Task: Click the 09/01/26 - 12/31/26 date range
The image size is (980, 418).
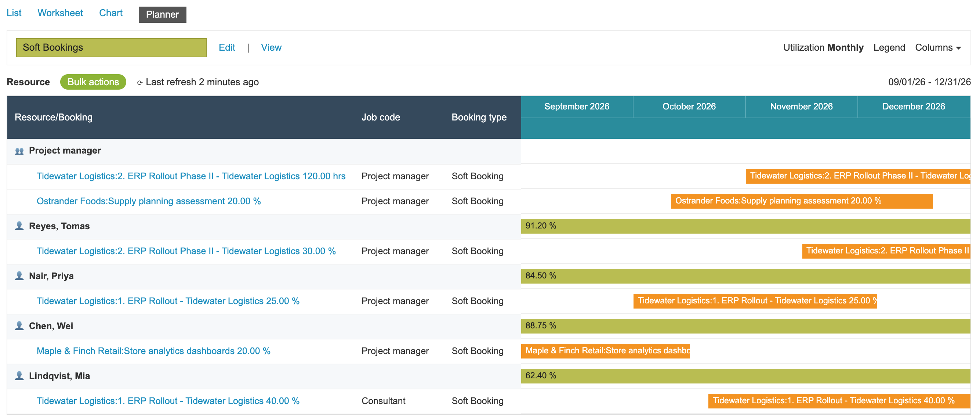Action: click(x=929, y=82)
